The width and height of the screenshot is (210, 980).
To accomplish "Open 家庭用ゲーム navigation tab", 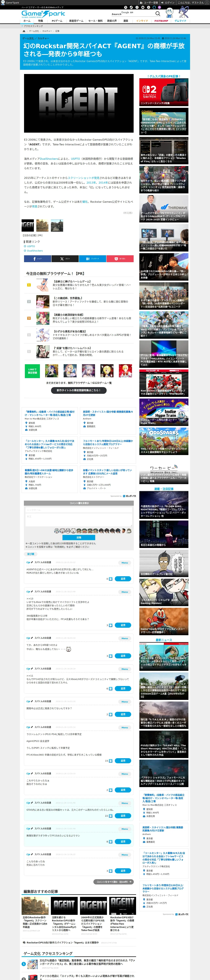I will click(x=76, y=21).
